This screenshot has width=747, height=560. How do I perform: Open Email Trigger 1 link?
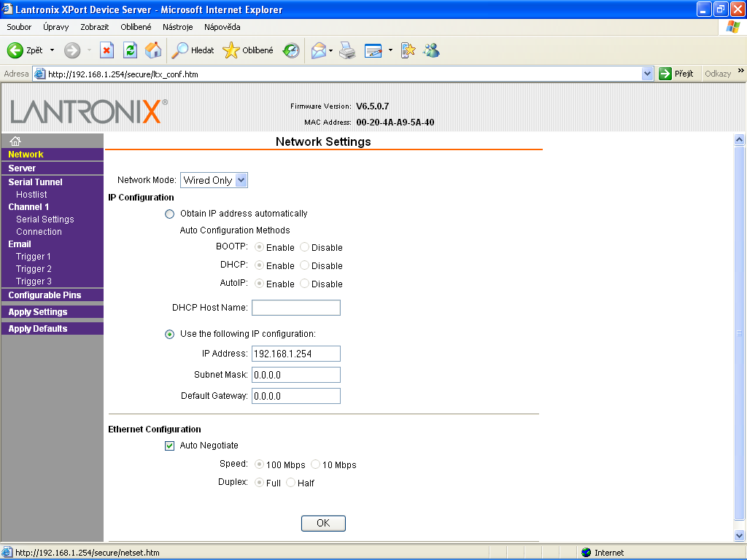click(34, 256)
